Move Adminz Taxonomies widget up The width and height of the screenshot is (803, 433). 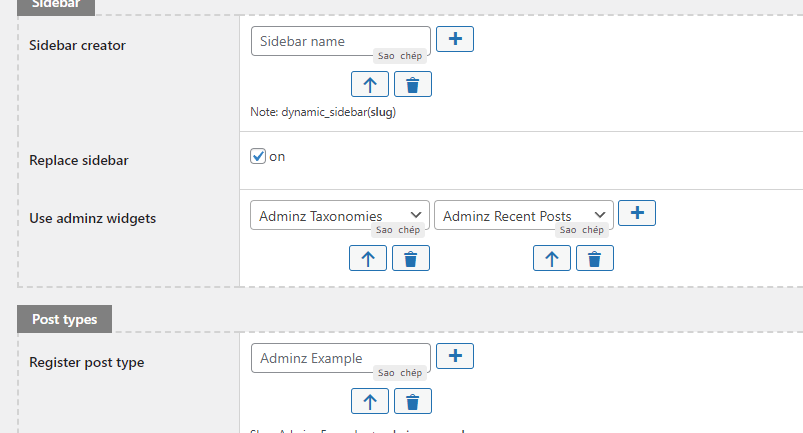tap(368, 259)
